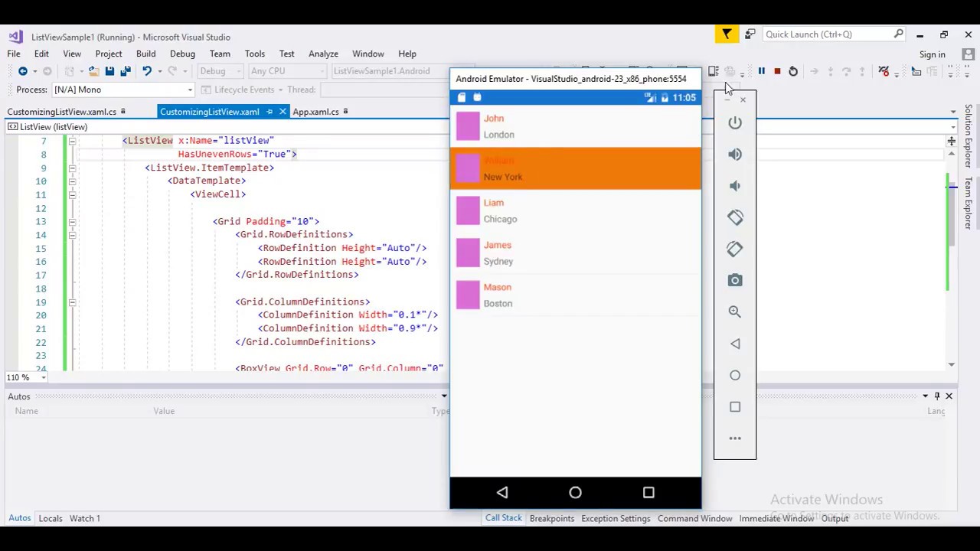
Task: Click the emulator Zoom magnifier icon
Action: pyautogui.click(x=735, y=311)
